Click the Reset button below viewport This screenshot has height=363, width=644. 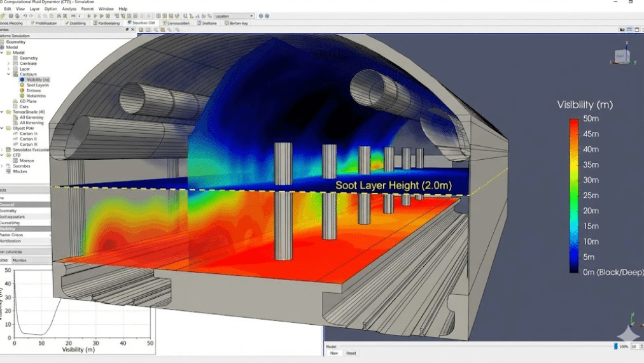click(x=351, y=353)
